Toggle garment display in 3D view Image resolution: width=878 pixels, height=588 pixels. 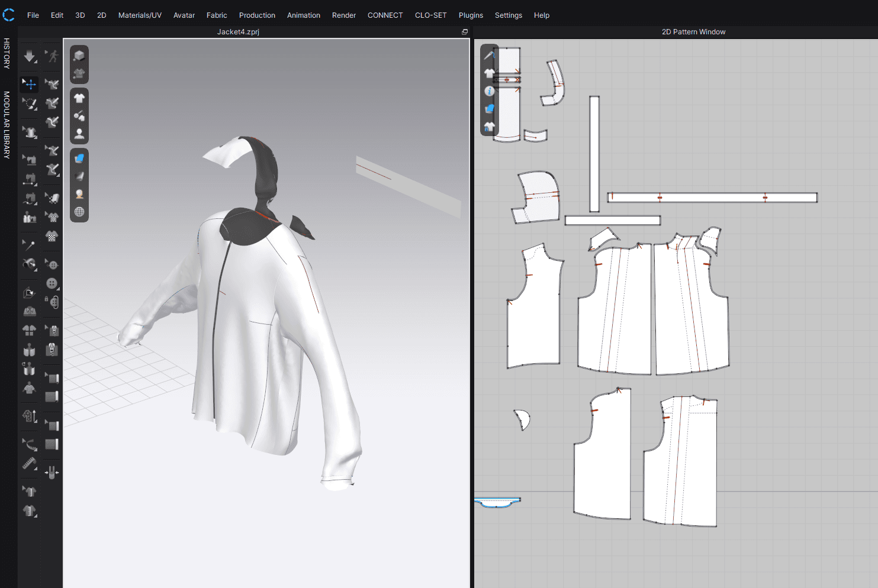coord(79,98)
